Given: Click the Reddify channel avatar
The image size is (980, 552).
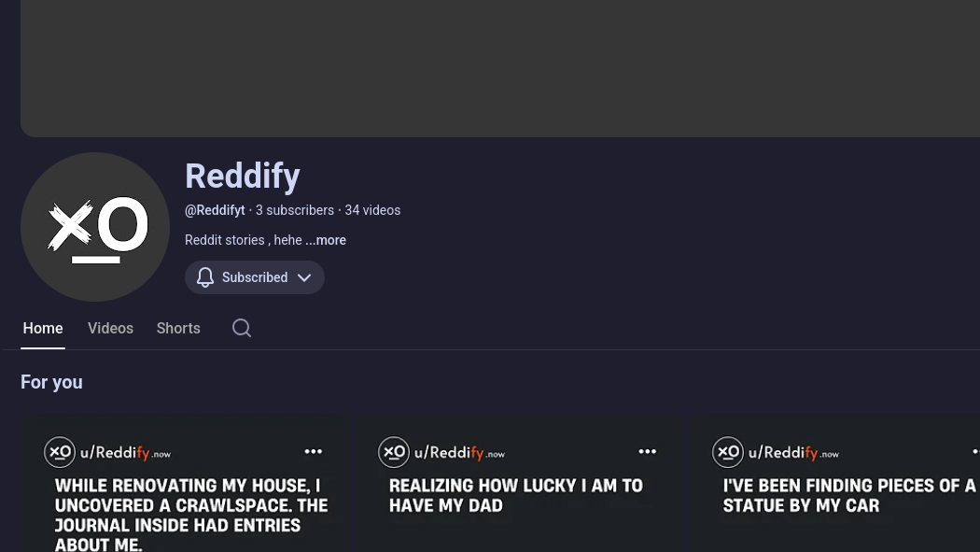Looking at the screenshot, I should point(94,227).
